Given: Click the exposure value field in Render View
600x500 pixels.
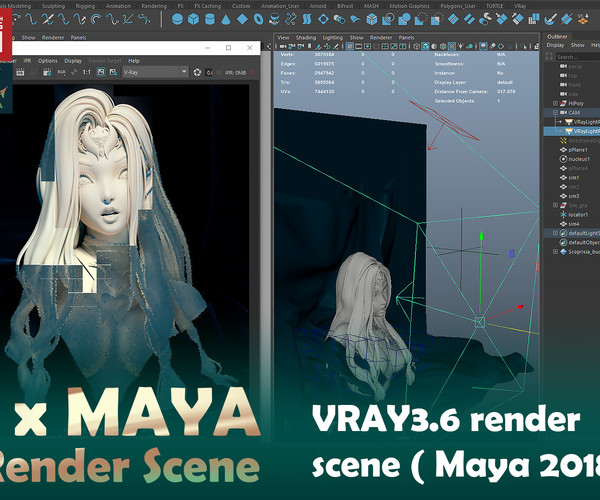Looking at the screenshot, I should click(210, 72).
